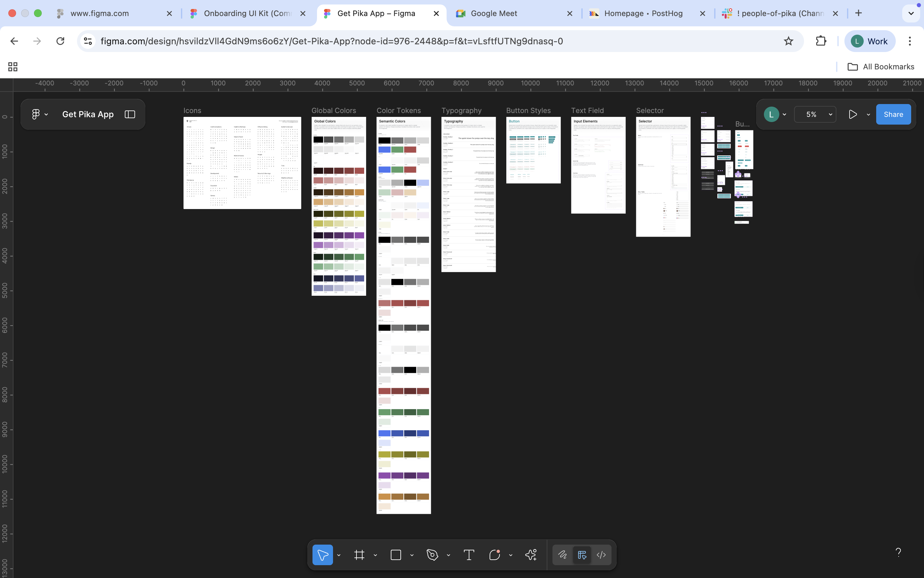Go back to previous page
Image resolution: width=924 pixels, height=578 pixels.
pyautogui.click(x=14, y=41)
